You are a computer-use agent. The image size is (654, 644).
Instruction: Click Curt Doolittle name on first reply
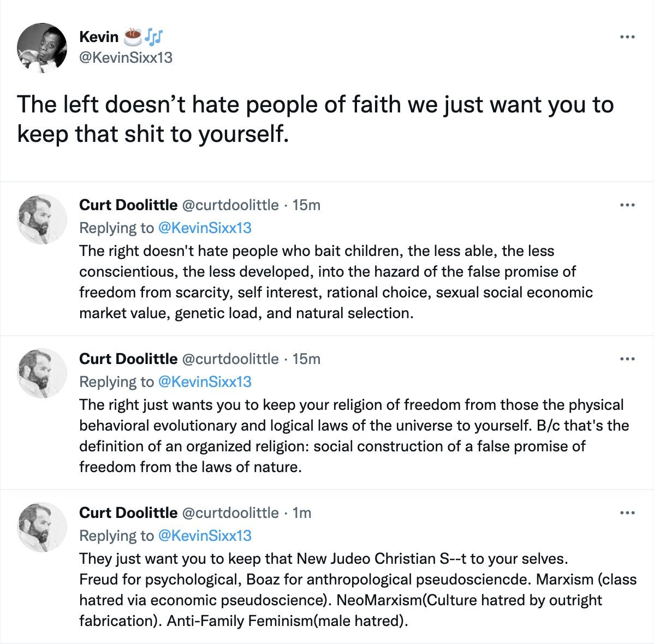click(x=128, y=205)
